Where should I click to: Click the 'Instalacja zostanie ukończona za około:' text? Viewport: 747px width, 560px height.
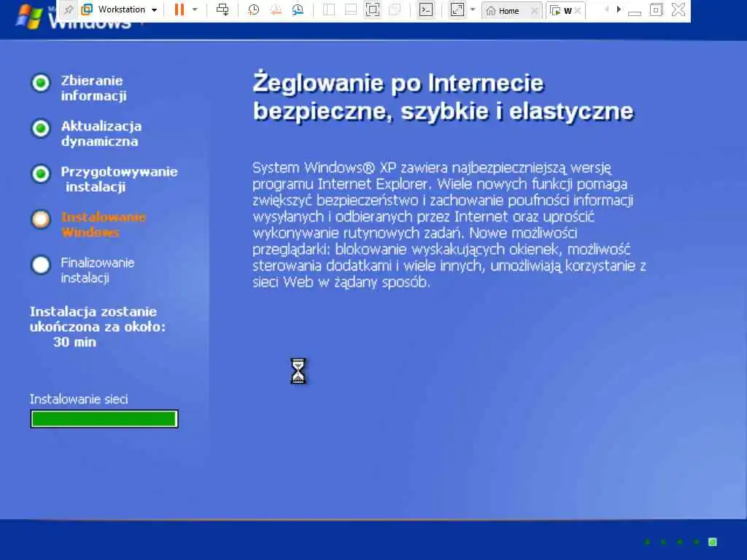tap(98, 319)
